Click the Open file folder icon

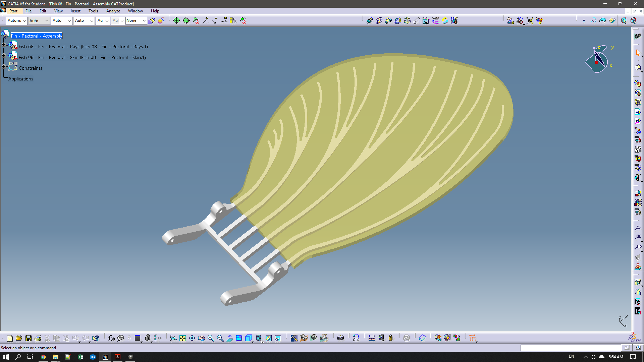(19, 338)
